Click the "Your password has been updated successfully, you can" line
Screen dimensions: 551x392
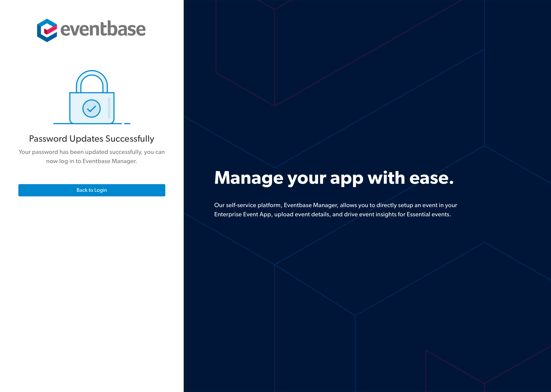(x=92, y=152)
